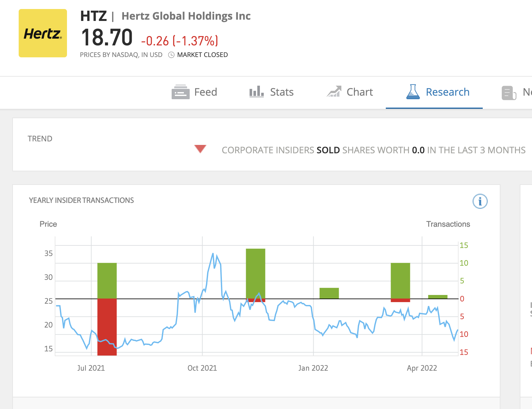
Task: Click PRICES BY NASDAQ, IN USD text
Action: (121, 55)
